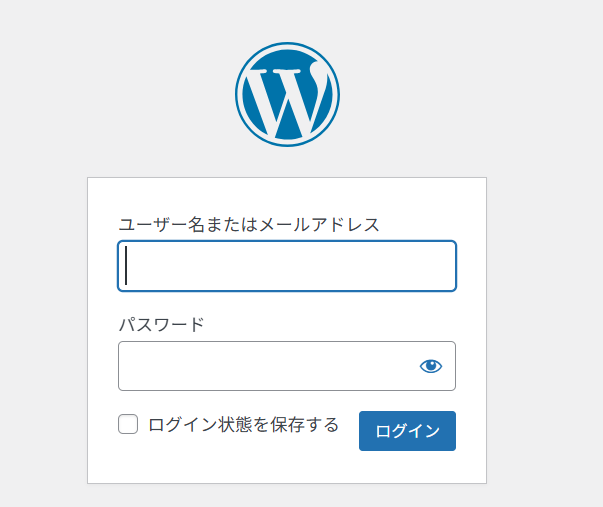Click the gray page background beside the logo
603x507 pixels.
461,94
